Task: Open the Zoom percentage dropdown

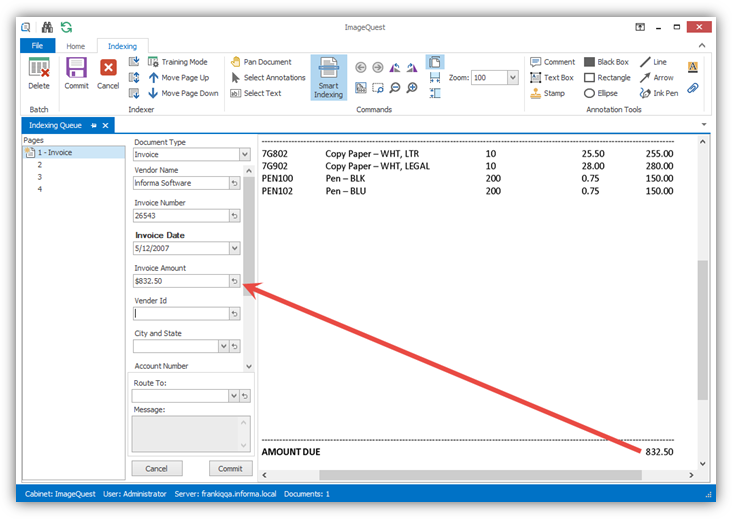Action: coord(513,77)
